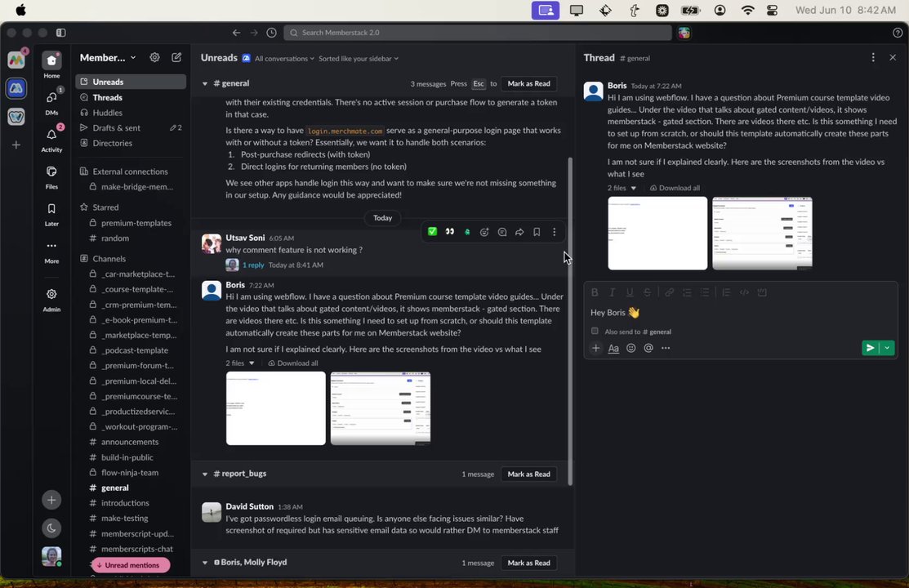
Task: Open the memberscripts-chat channel
Action: tap(131, 549)
